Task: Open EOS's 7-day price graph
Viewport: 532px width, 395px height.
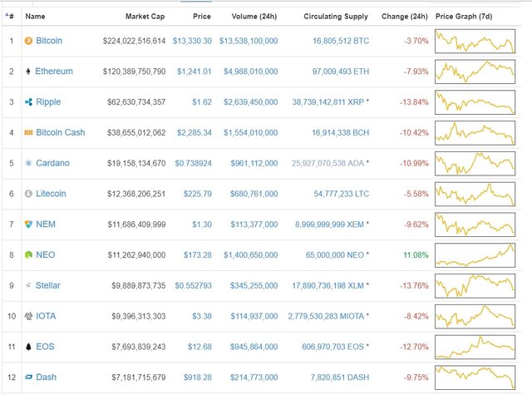Action: pos(475,347)
